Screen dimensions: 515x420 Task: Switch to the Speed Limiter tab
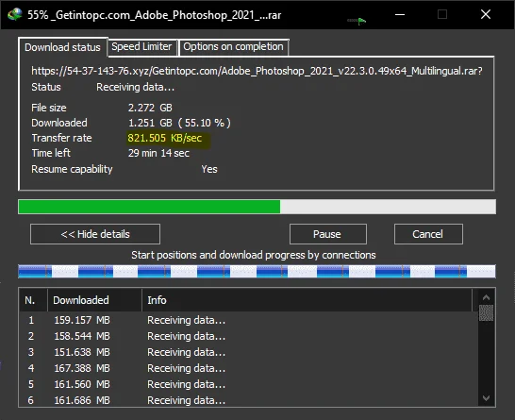coord(141,47)
